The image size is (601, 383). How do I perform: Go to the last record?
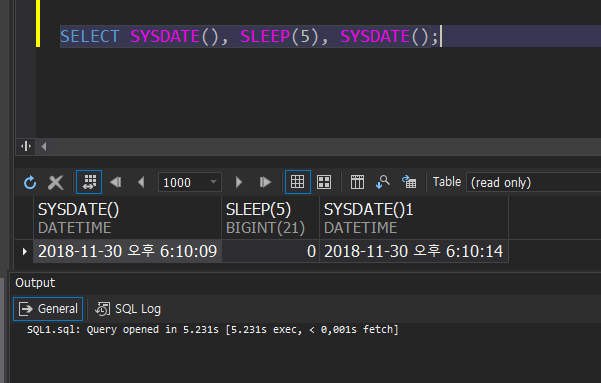point(265,182)
